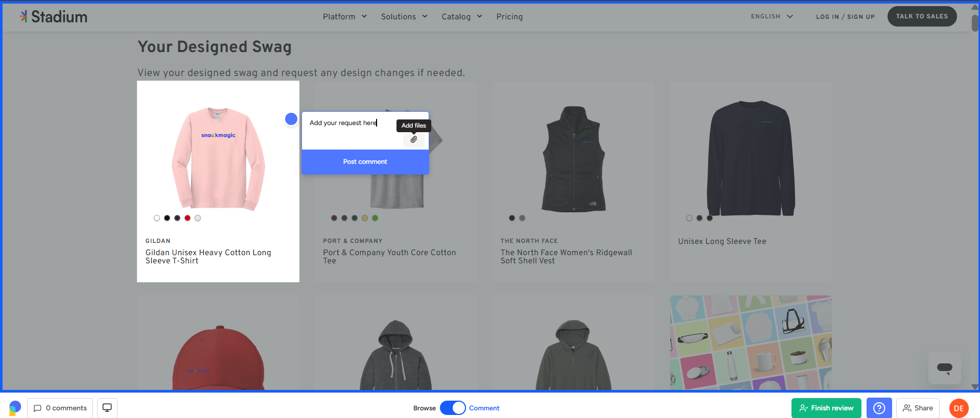Expand the Platform dropdown menu
Image resolution: width=980 pixels, height=418 pixels.
click(345, 17)
